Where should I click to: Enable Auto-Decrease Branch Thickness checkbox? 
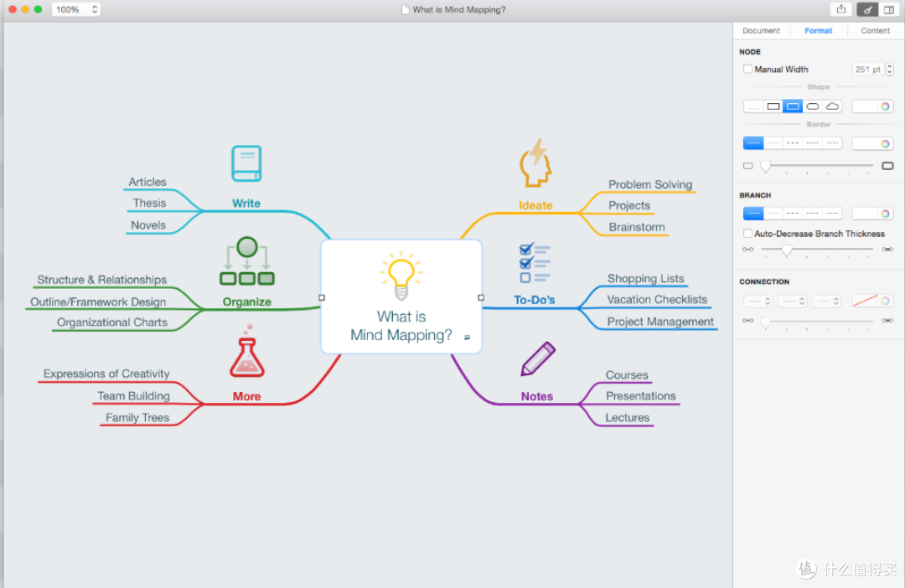click(x=748, y=234)
